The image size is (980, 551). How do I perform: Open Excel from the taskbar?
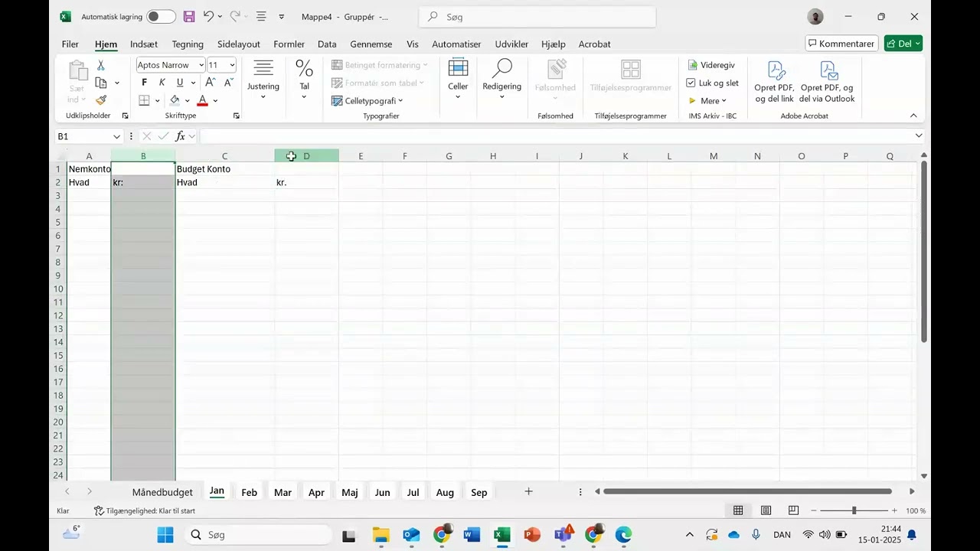(x=501, y=535)
